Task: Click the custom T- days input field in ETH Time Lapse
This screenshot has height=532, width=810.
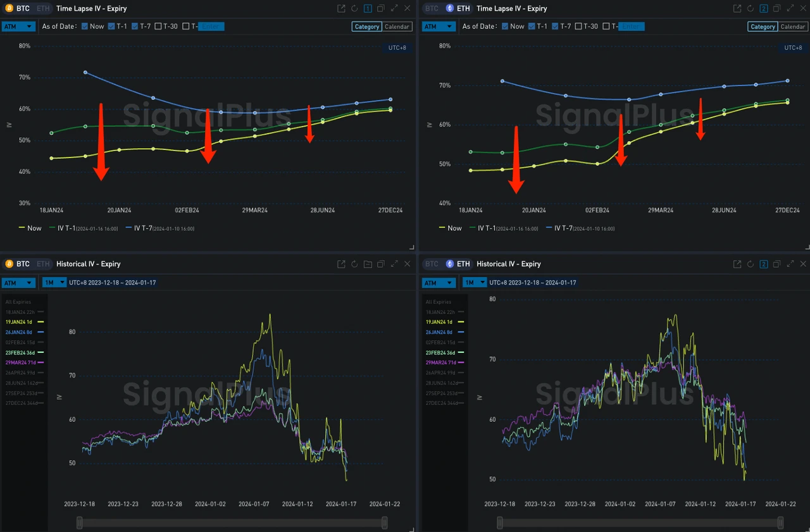Action: click(631, 27)
